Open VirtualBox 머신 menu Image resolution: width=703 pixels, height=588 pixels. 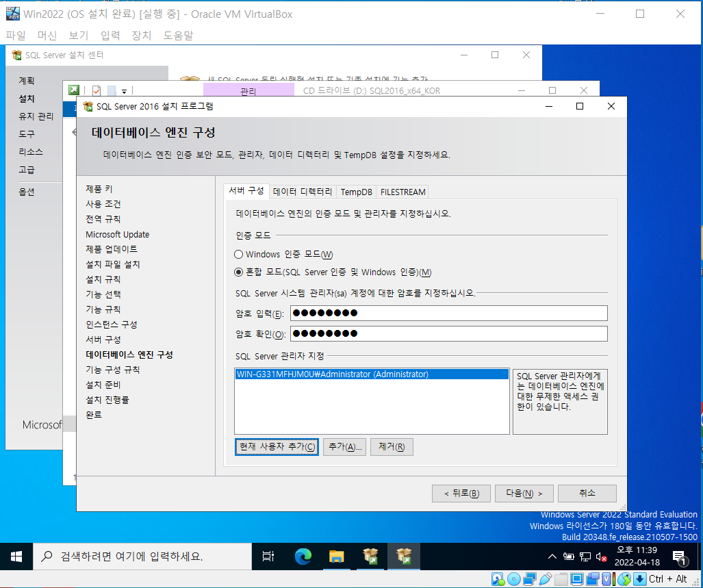click(47, 35)
